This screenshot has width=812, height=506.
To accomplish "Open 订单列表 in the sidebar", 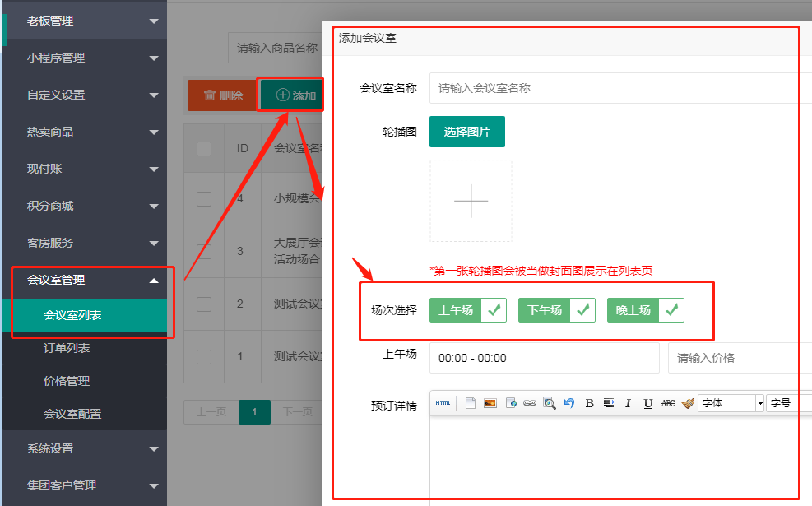I will coord(67,348).
